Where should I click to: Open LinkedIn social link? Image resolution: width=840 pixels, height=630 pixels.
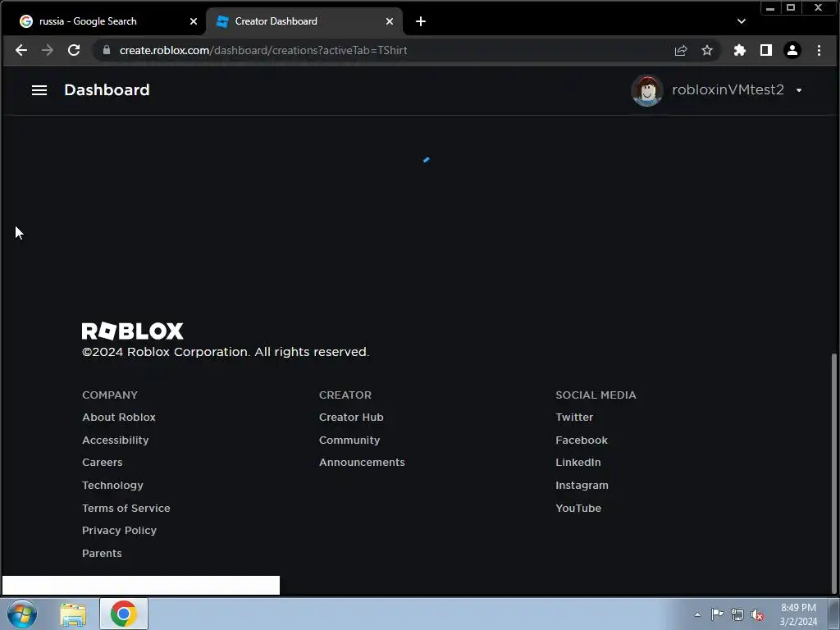tap(578, 463)
